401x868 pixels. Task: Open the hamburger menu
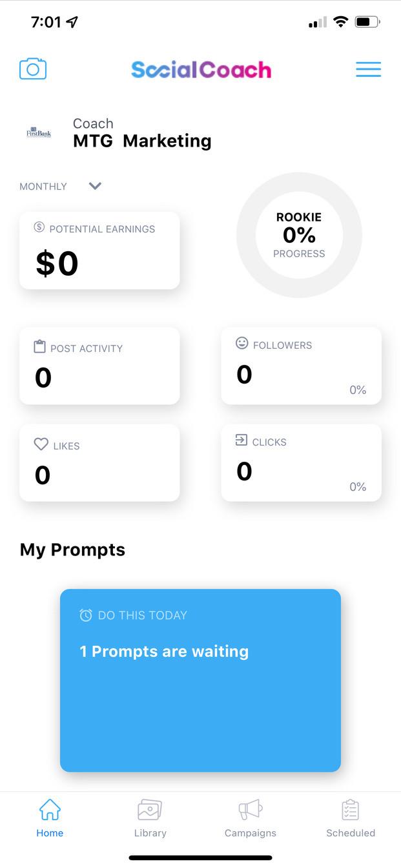pos(368,69)
